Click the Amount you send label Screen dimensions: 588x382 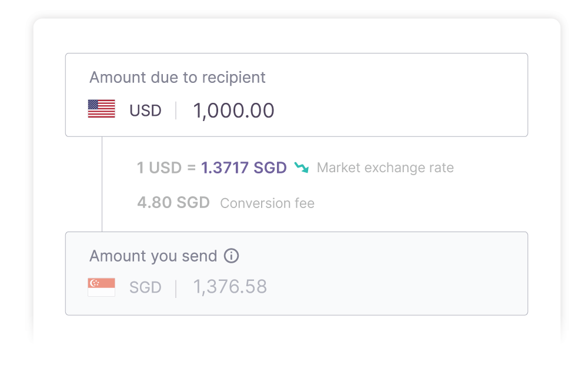(x=153, y=256)
